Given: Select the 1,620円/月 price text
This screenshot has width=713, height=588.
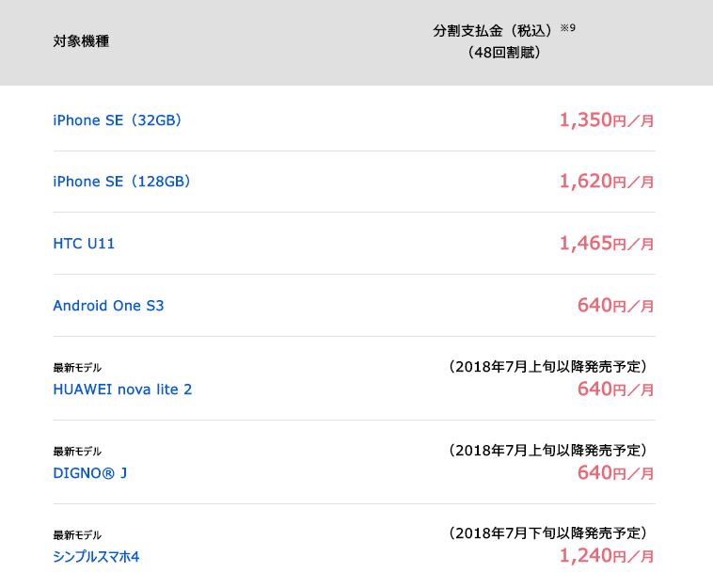Looking at the screenshot, I should [x=607, y=181].
